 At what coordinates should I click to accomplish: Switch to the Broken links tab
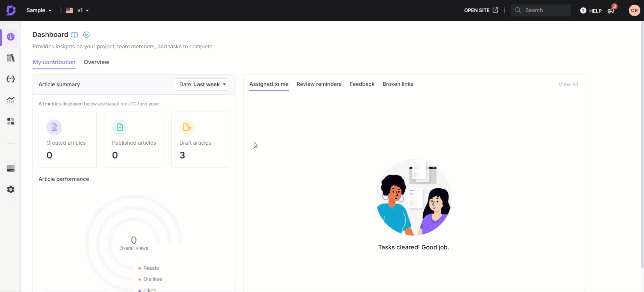(398, 84)
